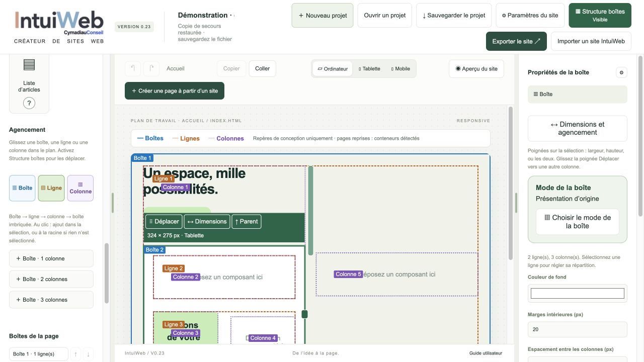Open Choisir le mode de la boîte
Image resolution: width=644 pixels, height=362 pixels.
[578, 222]
